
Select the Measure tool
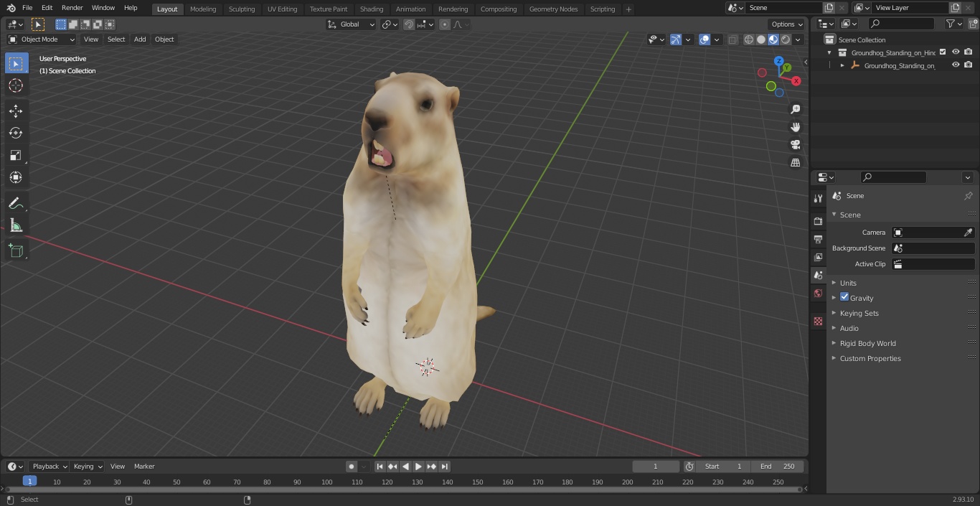[16, 225]
